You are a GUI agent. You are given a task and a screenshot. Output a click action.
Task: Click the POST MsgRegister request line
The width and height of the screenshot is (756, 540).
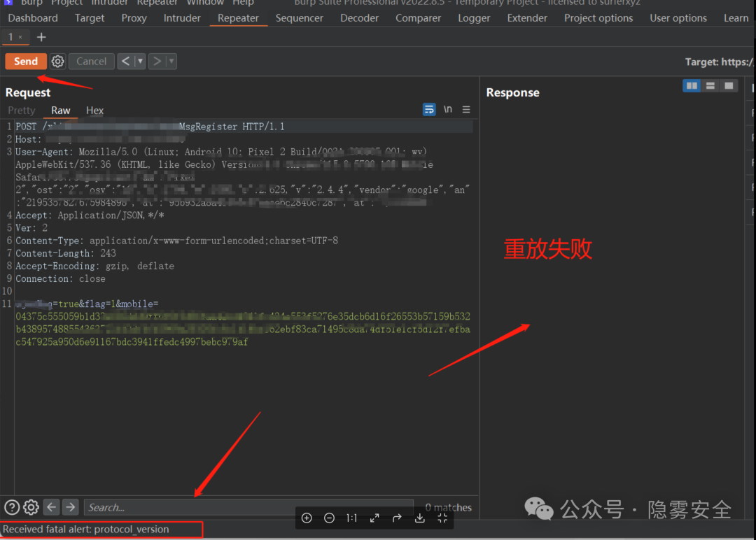click(150, 127)
